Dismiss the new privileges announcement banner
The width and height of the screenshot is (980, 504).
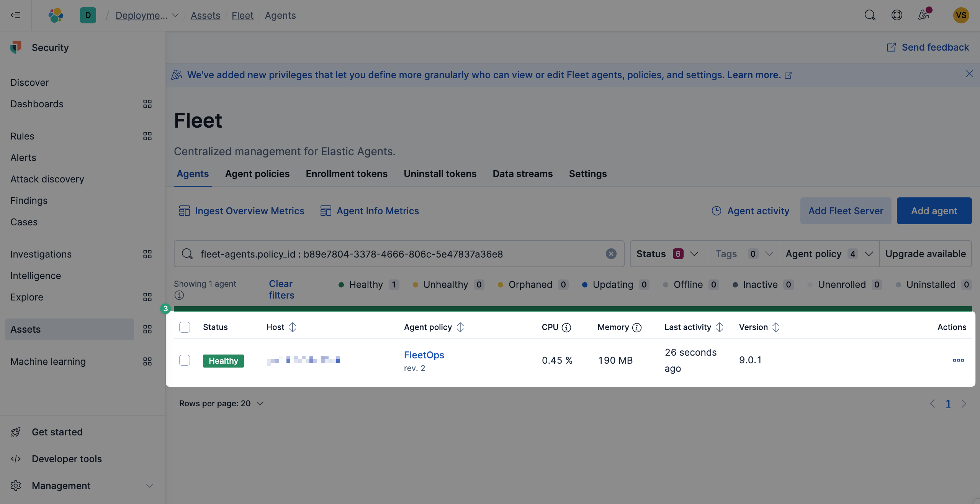tap(969, 74)
